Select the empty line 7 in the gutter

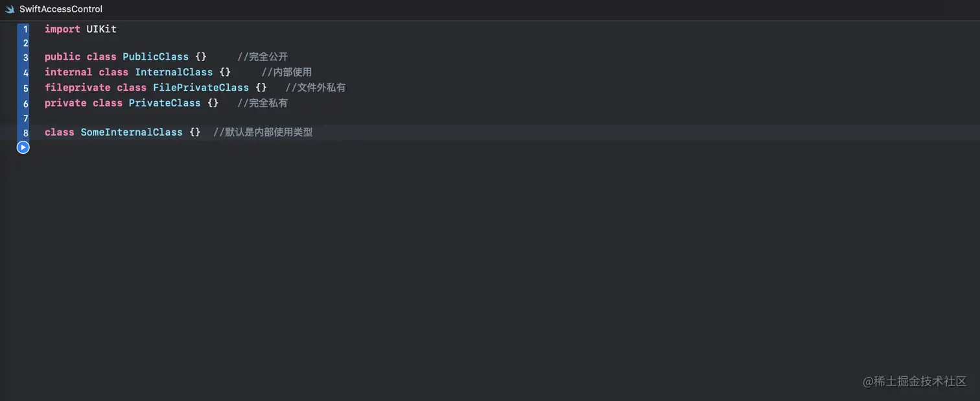25,118
